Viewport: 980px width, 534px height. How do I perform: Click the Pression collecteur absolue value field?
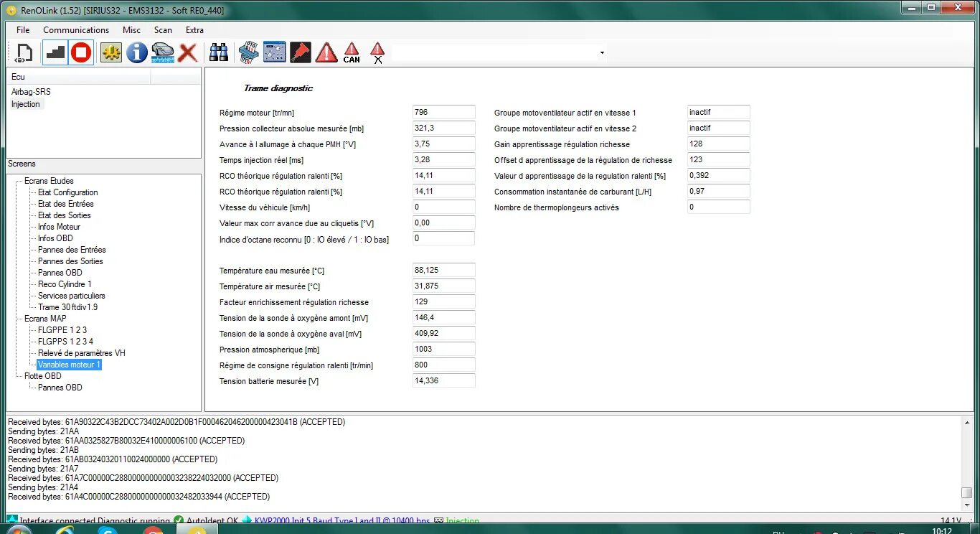[444, 128]
